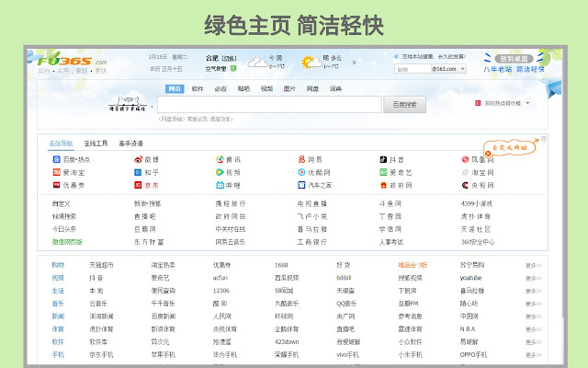Expand more (更多) in 新闻 row

[x=533, y=316]
